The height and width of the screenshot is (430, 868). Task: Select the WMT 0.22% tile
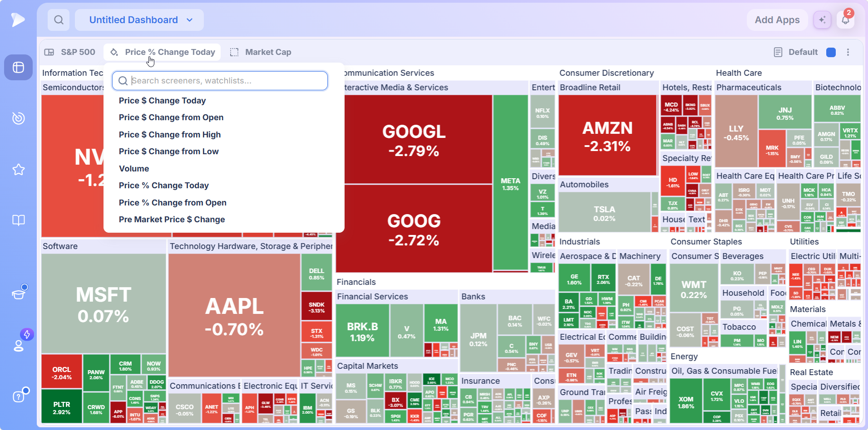click(x=694, y=288)
